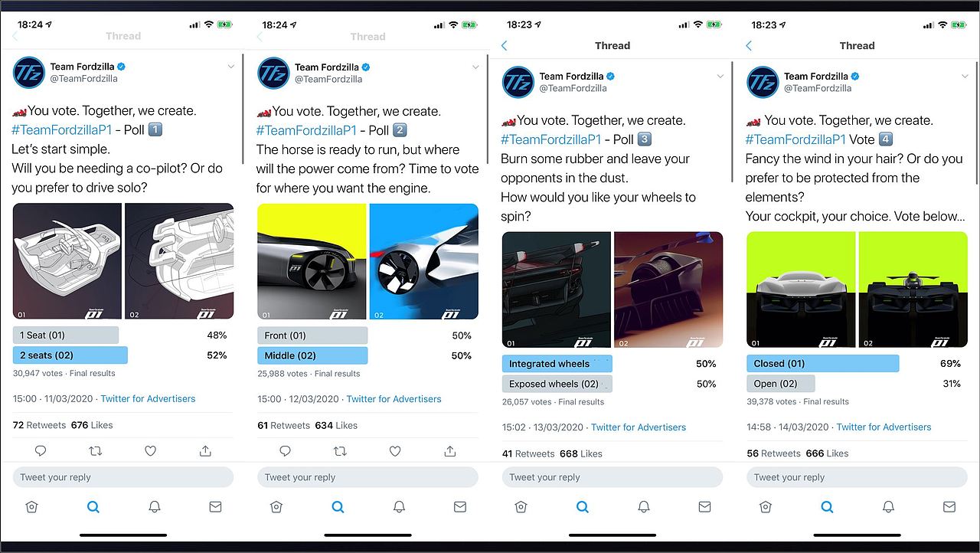980x553 pixels.
Task: Open the Team Fordzilla avatar on Poll 4 tweet
Action: pyautogui.click(x=762, y=82)
